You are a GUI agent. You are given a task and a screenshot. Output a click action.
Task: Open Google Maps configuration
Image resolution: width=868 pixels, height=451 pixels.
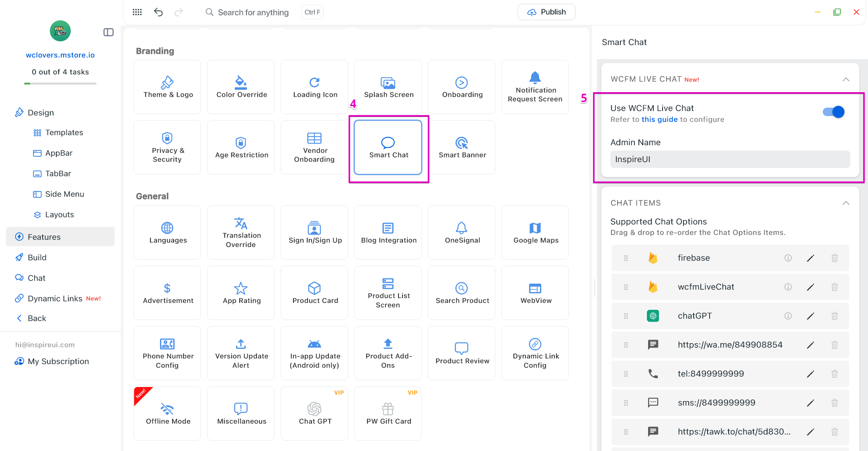click(535, 233)
